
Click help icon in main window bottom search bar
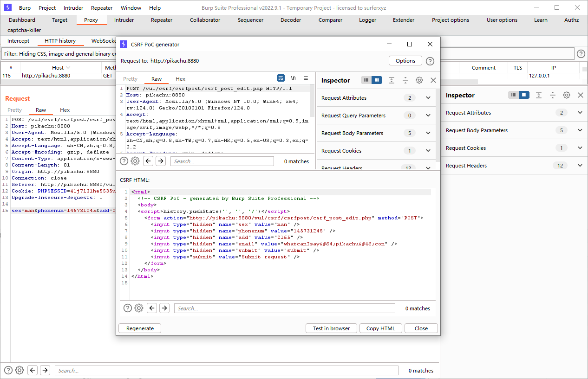point(8,370)
